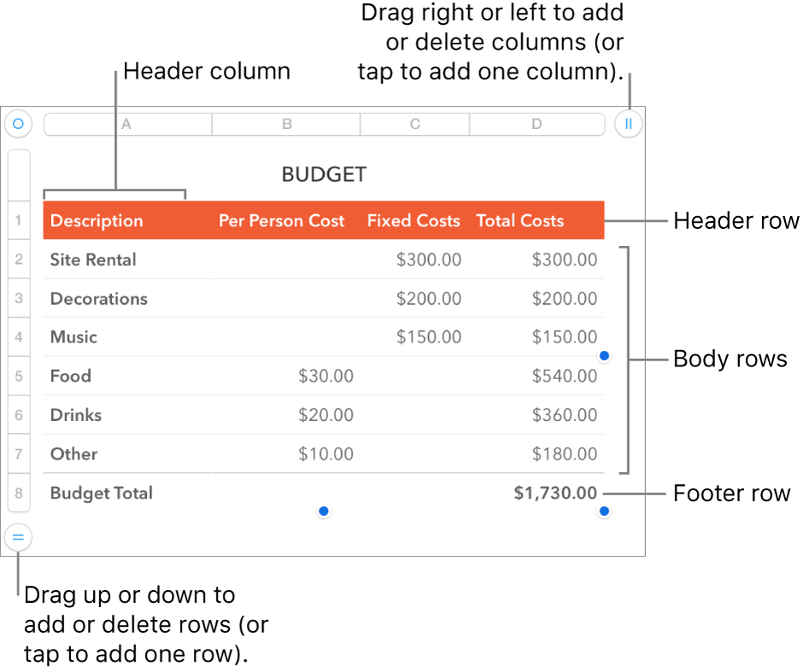Screen dimensions: 809x672
Task: Click the $1,730.00 budget total cell
Action: (536, 493)
